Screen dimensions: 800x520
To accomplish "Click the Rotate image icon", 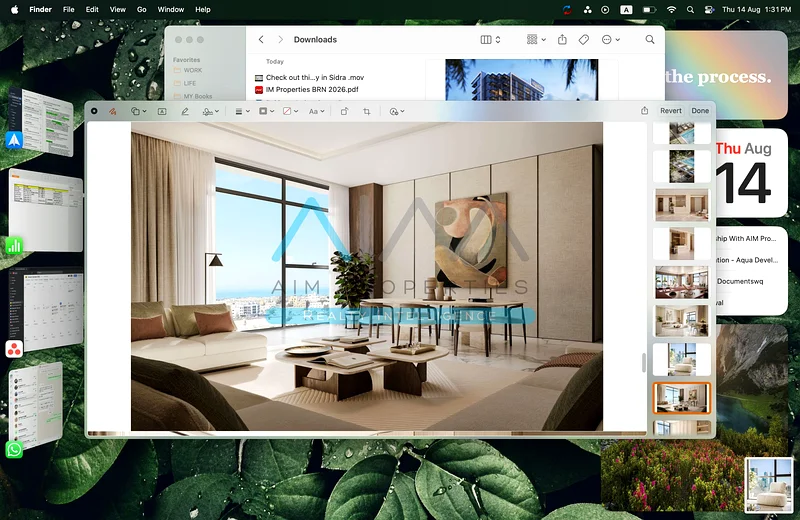I will 344,111.
